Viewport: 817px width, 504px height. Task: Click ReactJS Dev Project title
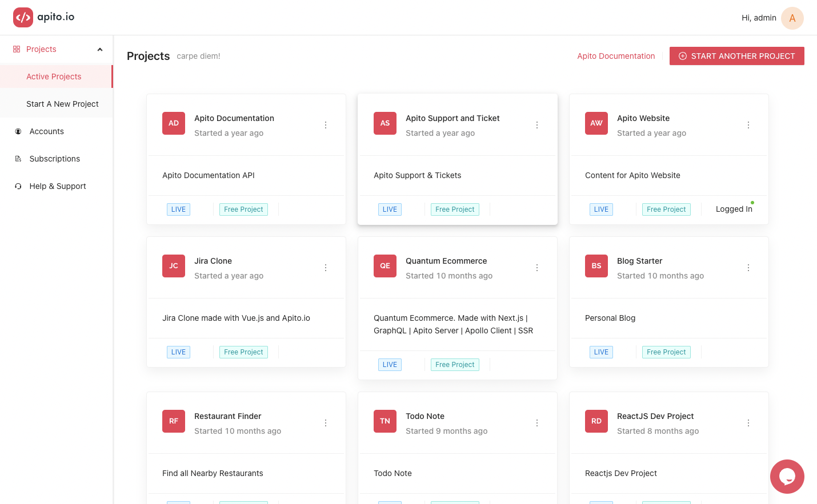(x=655, y=416)
